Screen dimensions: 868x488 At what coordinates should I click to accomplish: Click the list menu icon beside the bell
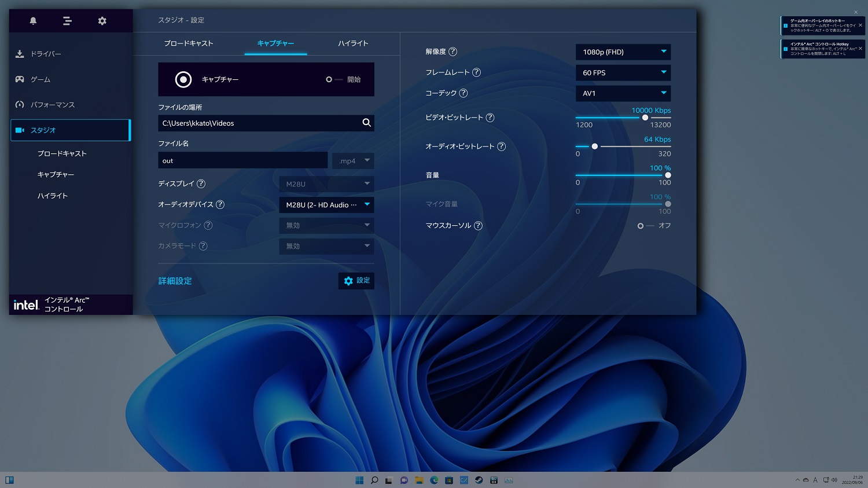coord(67,21)
